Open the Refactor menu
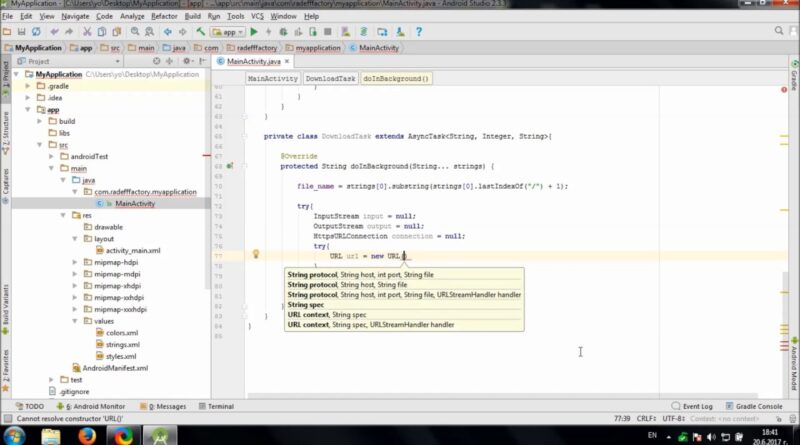Viewport: 800px width, 445px height. (164, 16)
